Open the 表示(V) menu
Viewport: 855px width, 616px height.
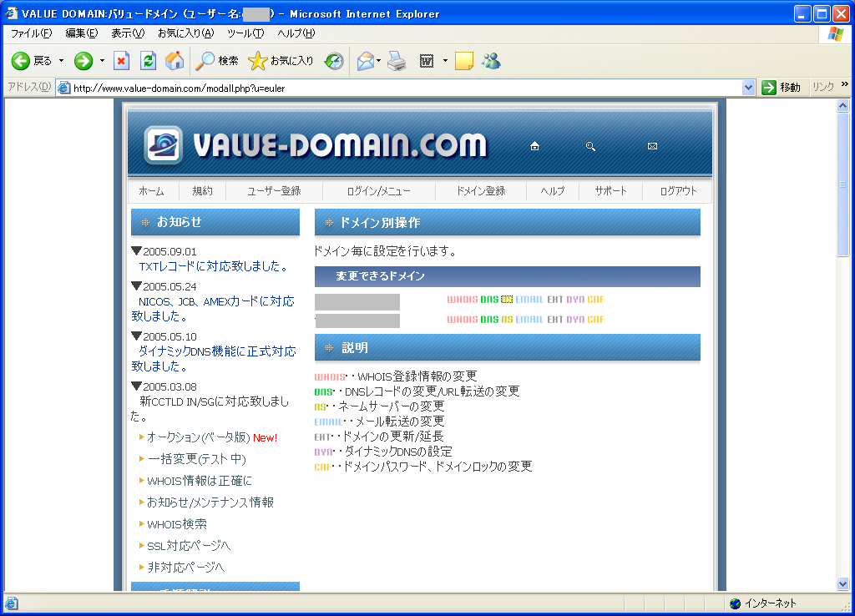point(128,33)
